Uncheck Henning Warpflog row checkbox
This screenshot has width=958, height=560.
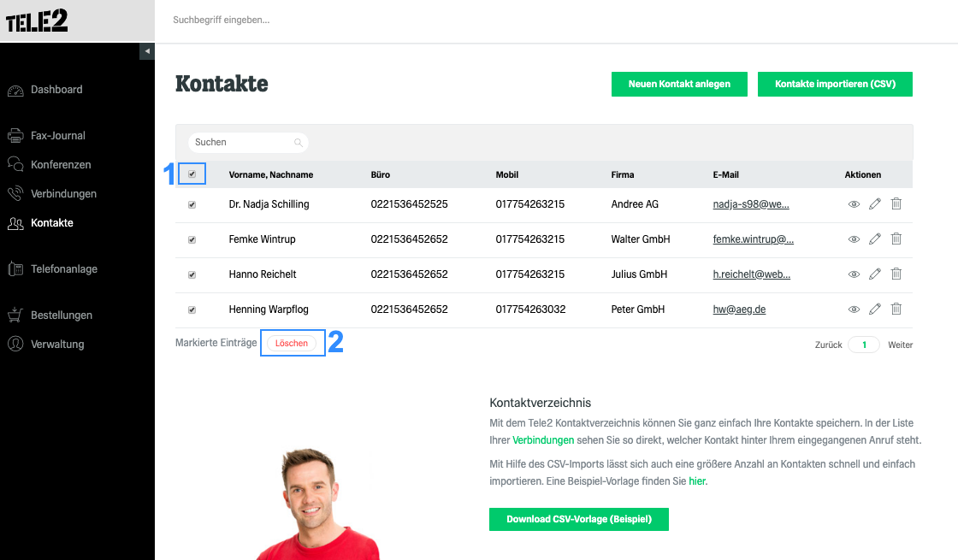point(192,309)
